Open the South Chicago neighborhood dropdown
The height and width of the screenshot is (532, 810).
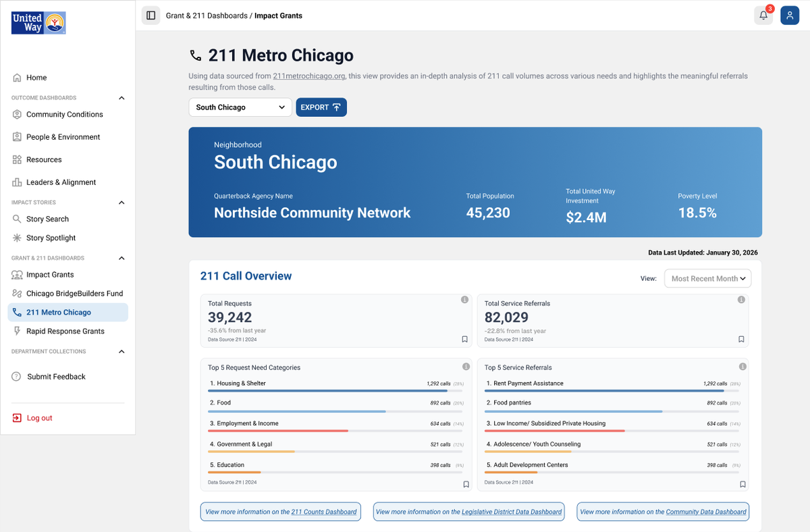240,107
